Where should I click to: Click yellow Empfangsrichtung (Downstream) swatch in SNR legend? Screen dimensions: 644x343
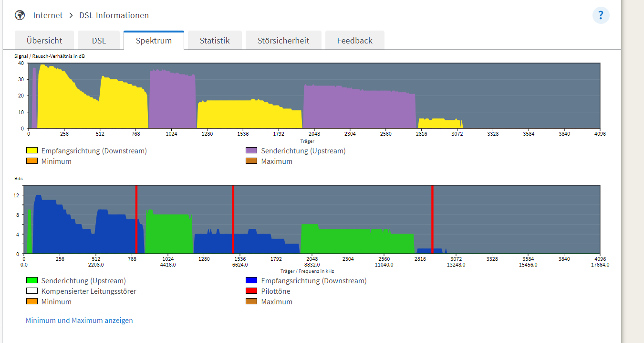31,150
